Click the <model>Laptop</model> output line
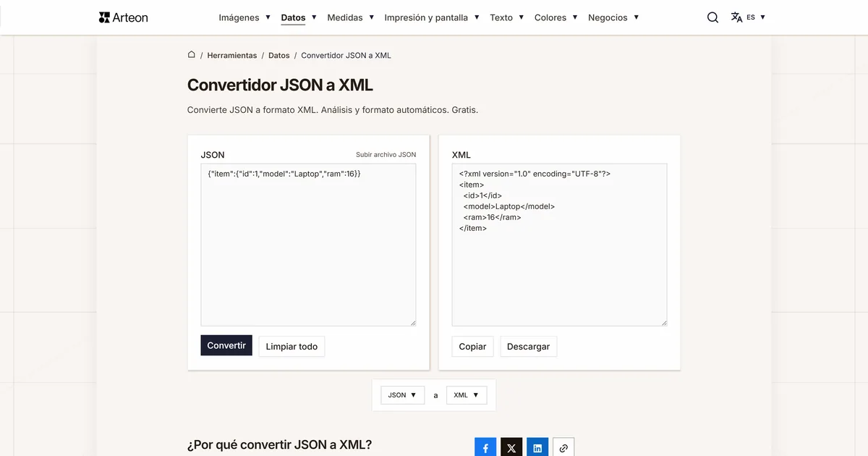The width and height of the screenshot is (868, 456). click(x=509, y=206)
